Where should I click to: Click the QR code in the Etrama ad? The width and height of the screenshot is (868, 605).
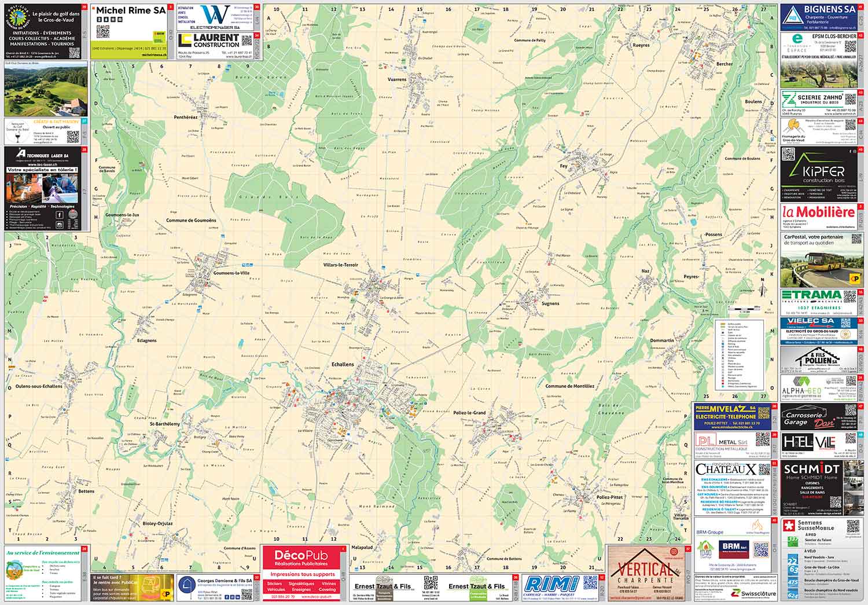(849, 296)
